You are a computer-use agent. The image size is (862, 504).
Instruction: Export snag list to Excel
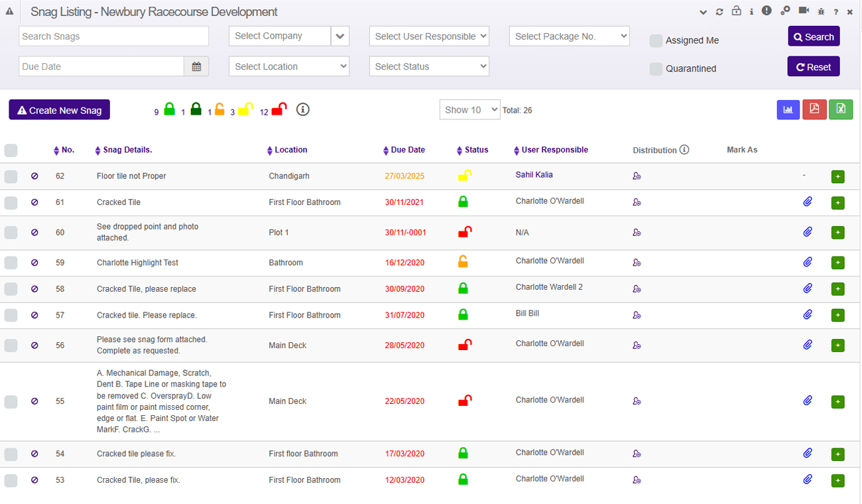pyautogui.click(x=840, y=110)
